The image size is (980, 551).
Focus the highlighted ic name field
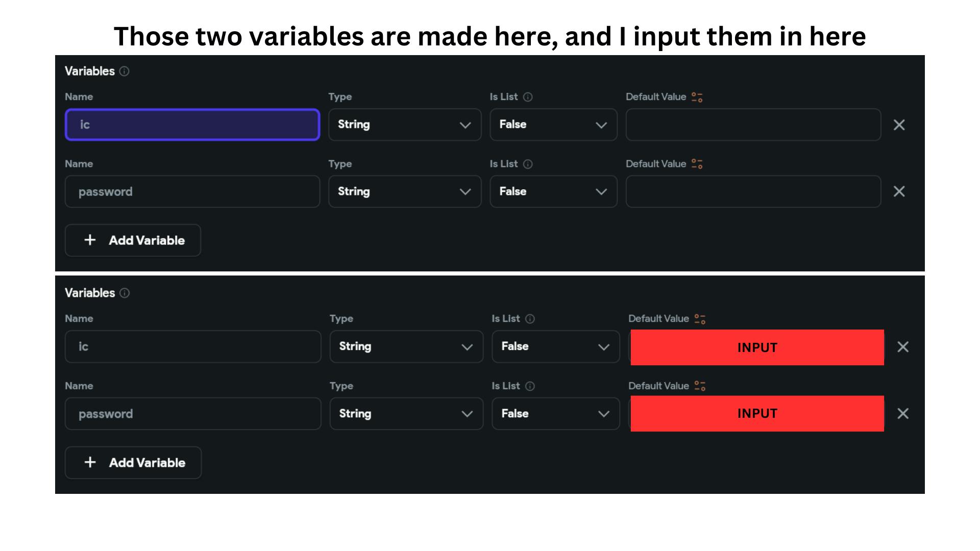(x=192, y=124)
